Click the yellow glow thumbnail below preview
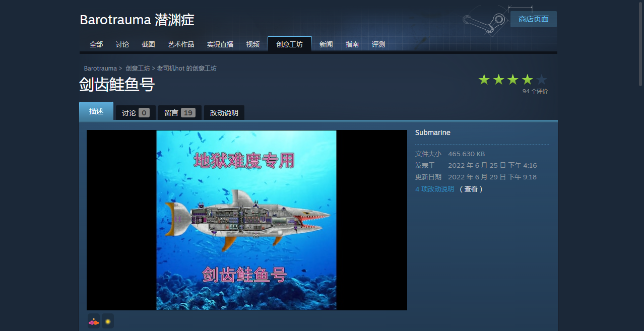The height and width of the screenshot is (331, 644). pos(108,321)
